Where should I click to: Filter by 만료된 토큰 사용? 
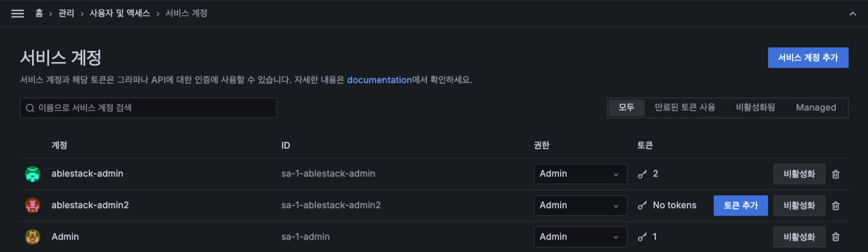685,108
